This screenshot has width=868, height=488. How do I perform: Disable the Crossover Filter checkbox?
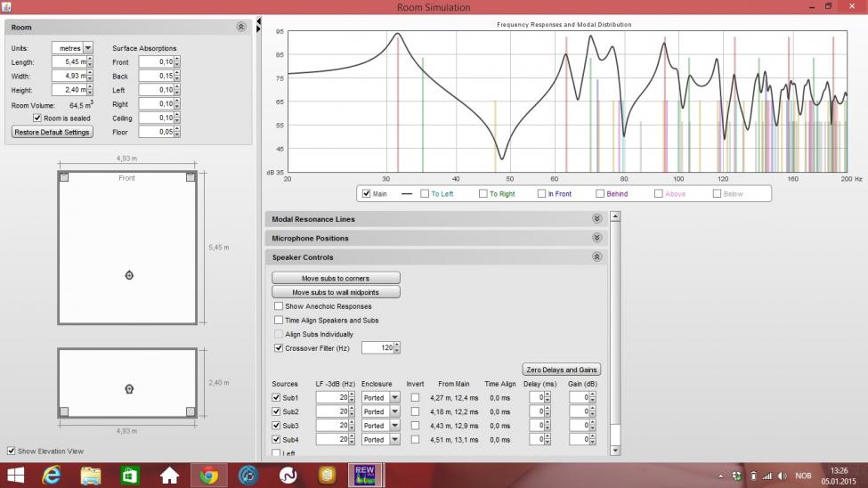tap(279, 348)
